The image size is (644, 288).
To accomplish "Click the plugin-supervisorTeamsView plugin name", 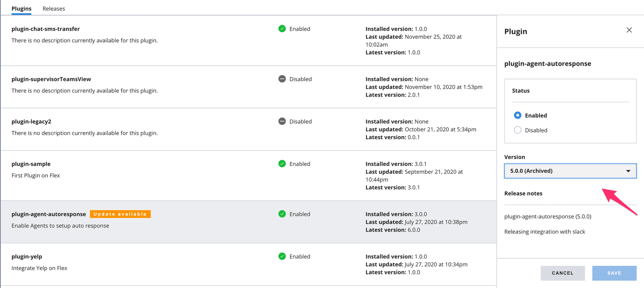I will click(51, 79).
